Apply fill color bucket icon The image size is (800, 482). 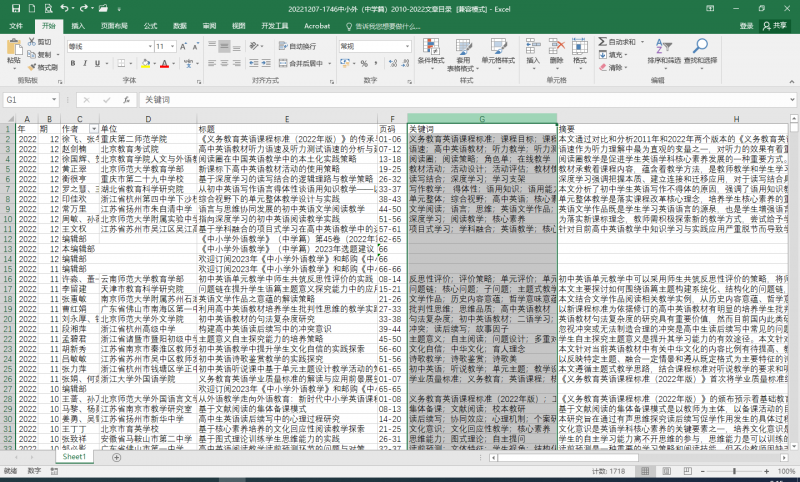[x=146, y=63]
